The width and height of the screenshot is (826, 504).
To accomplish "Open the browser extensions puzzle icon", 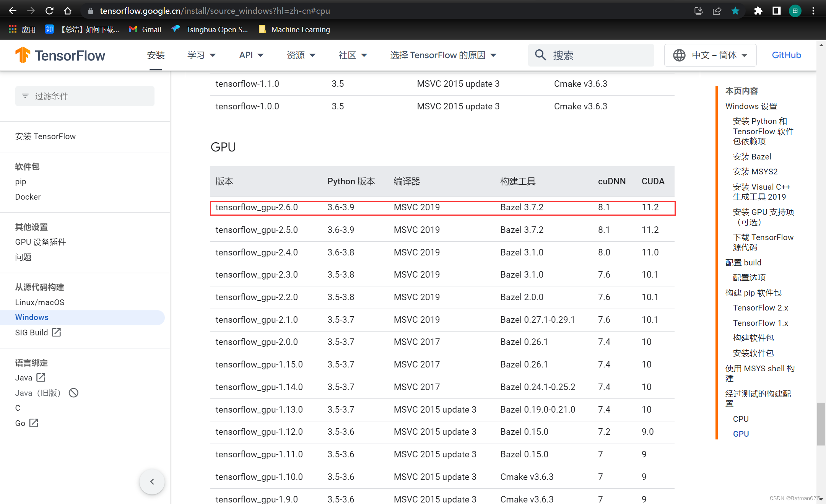I will [758, 11].
